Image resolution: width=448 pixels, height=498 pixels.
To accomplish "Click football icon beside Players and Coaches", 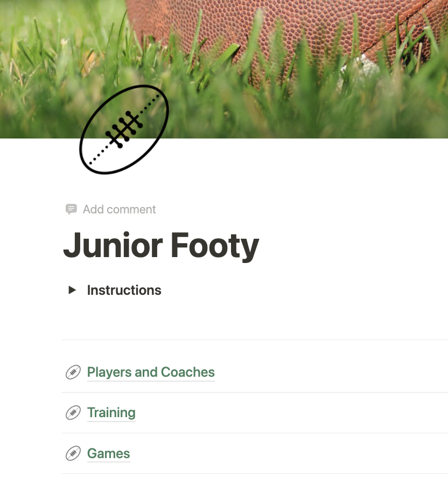I will (73, 372).
